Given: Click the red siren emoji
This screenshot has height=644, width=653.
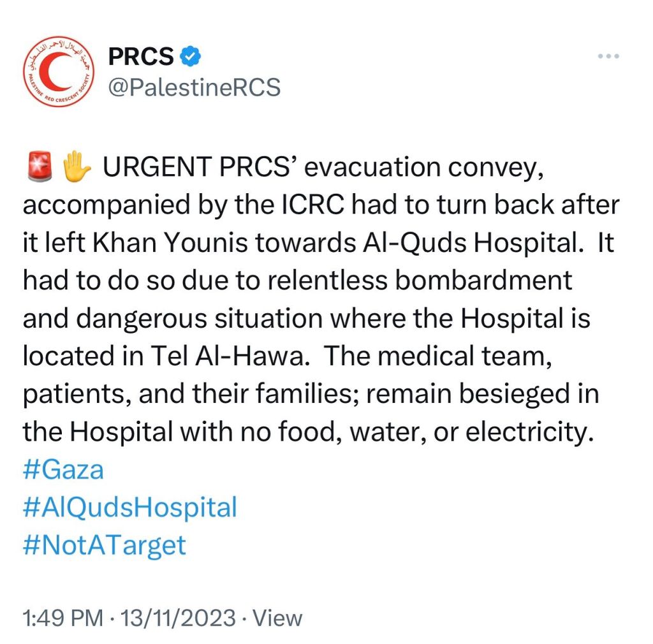Looking at the screenshot, I should (x=40, y=166).
